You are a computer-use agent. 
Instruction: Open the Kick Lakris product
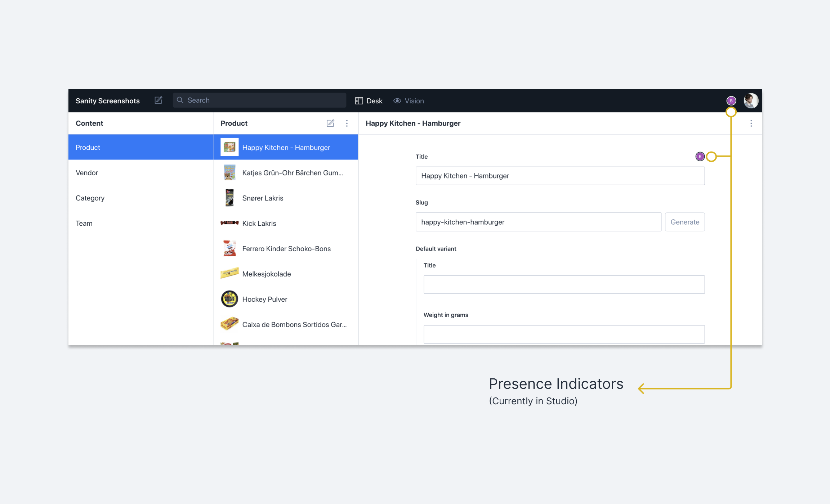point(259,223)
